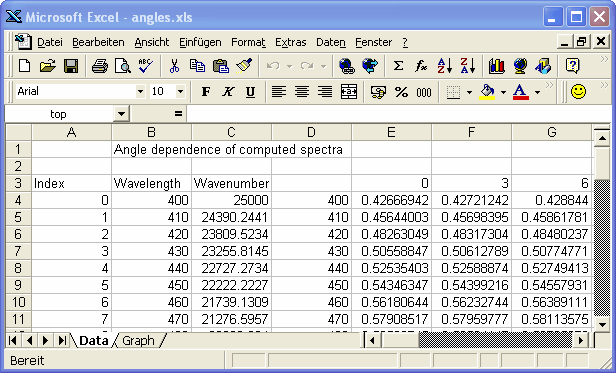Screen dimensions: 616x373
Task: Select the Data sheet tab
Action: tap(94, 340)
